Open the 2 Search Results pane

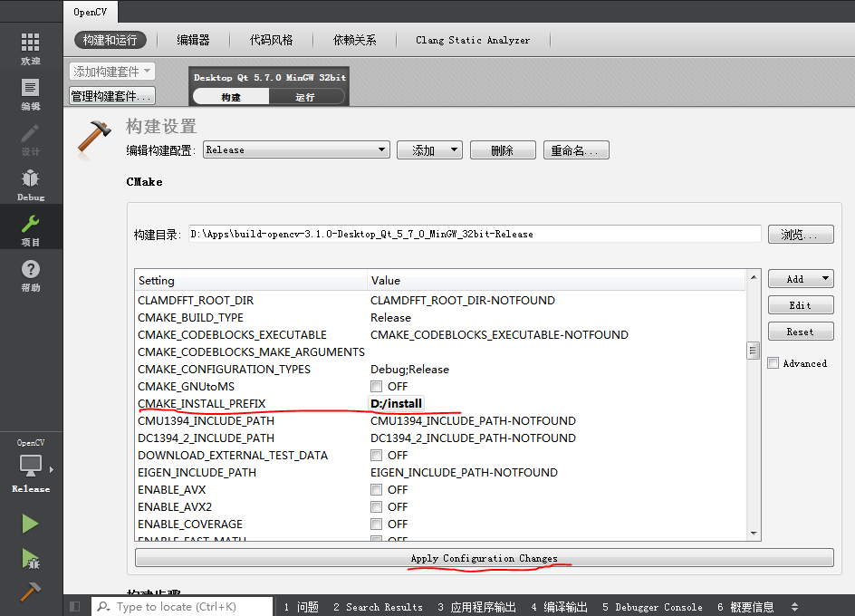(378, 607)
